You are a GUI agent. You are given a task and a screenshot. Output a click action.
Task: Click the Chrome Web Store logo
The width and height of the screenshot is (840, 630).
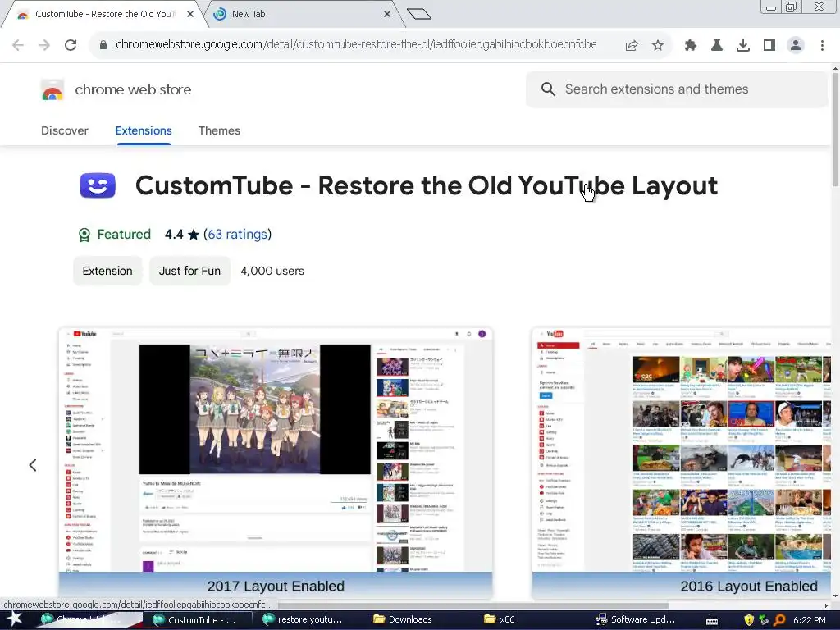coord(52,90)
